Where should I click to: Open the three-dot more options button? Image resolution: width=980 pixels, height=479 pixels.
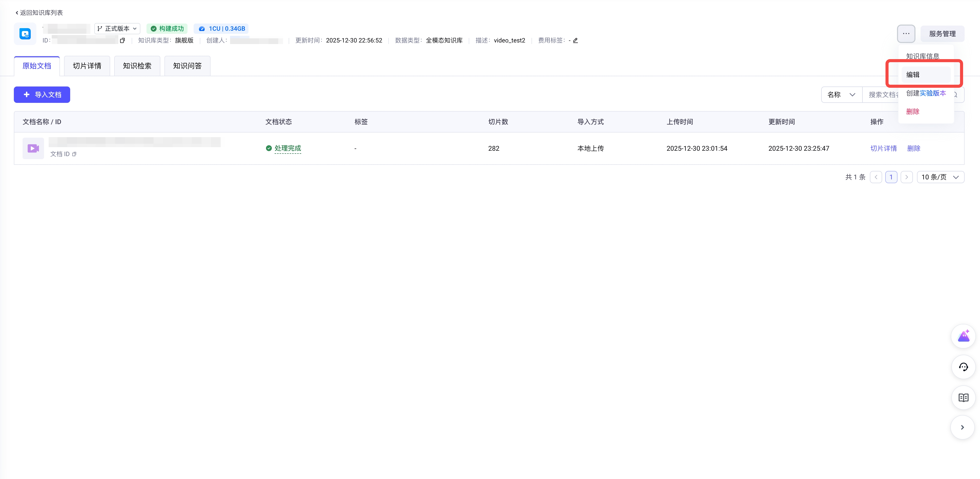pyautogui.click(x=906, y=34)
